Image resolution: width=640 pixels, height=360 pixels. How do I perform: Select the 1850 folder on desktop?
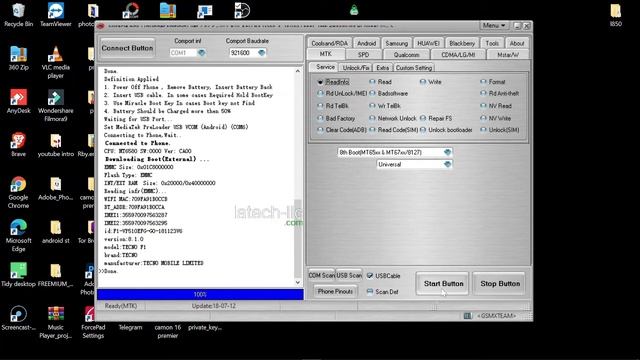[x=616, y=15]
